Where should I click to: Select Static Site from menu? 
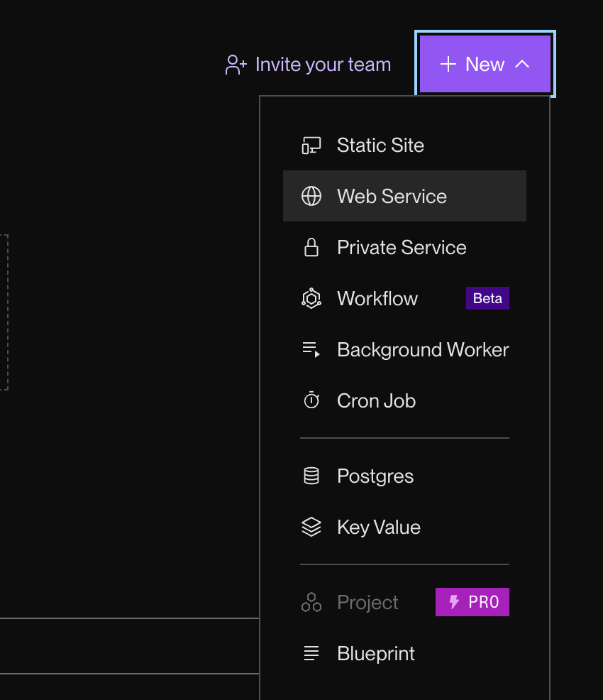[404, 145]
